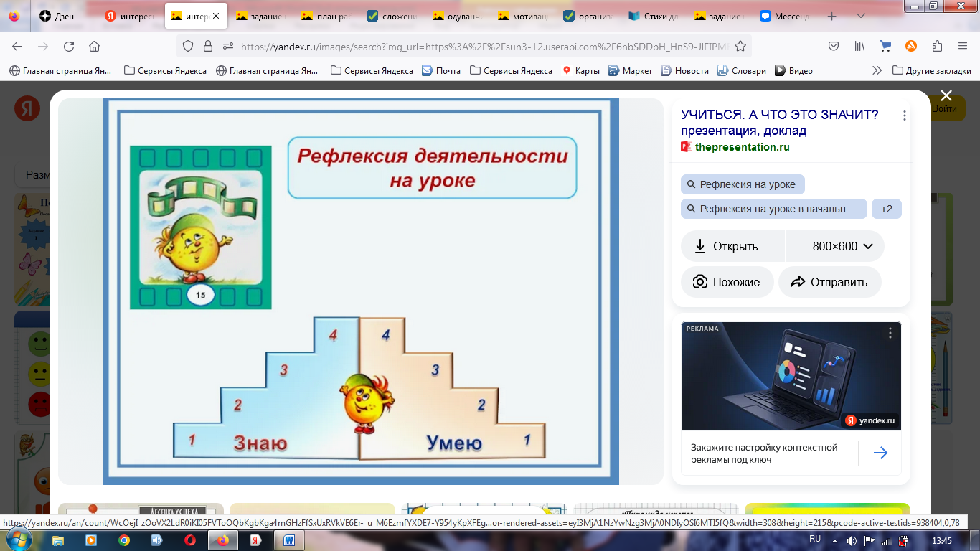
Task: Change the RU keyboard language indicator
Action: point(815,539)
